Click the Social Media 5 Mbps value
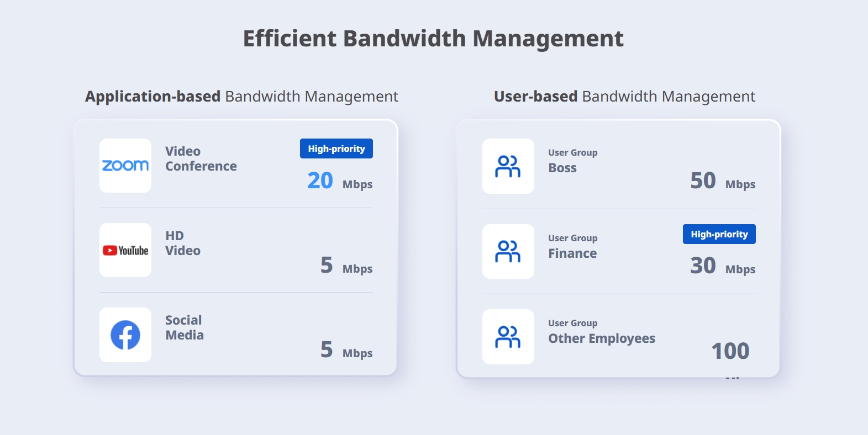 346,350
